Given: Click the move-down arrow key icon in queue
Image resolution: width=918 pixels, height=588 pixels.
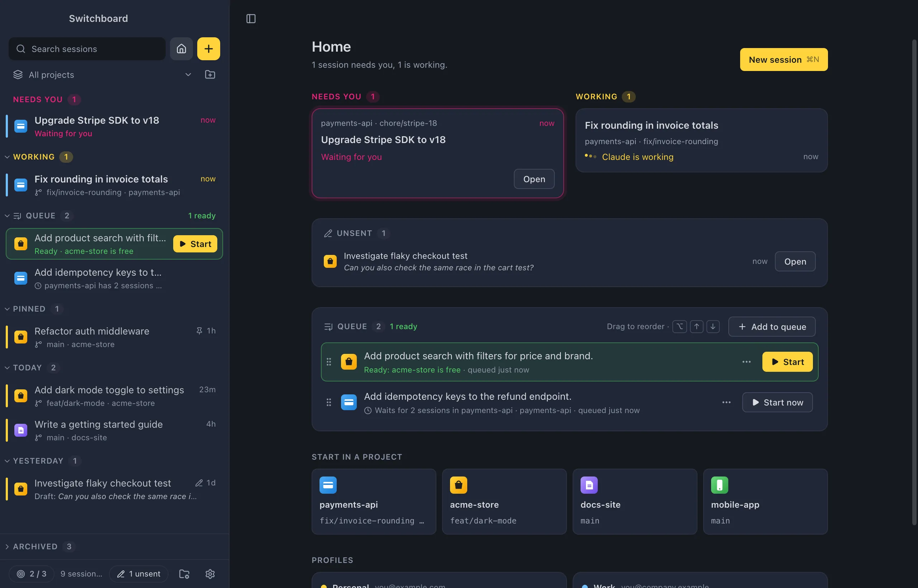Looking at the screenshot, I should point(713,327).
